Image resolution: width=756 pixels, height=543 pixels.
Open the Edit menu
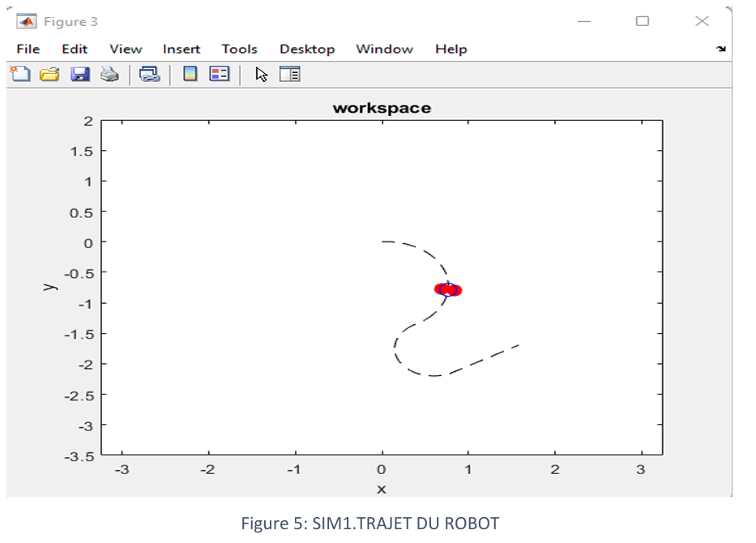point(75,49)
